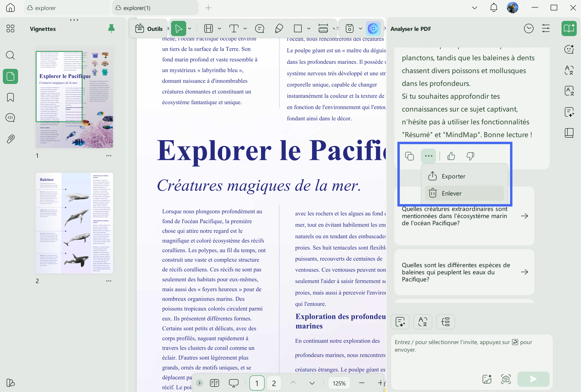This screenshot has height=392, width=581.
Task: Start presentation mode from bottom bar
Action: (233, 383)
